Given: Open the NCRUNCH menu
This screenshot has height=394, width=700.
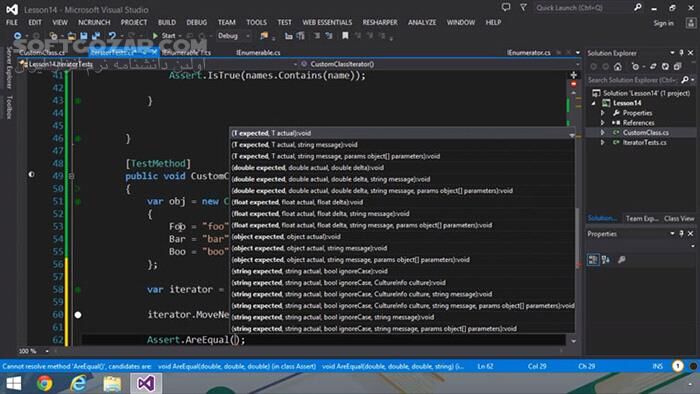Looking at the screenshot, I should coord(94,22).
